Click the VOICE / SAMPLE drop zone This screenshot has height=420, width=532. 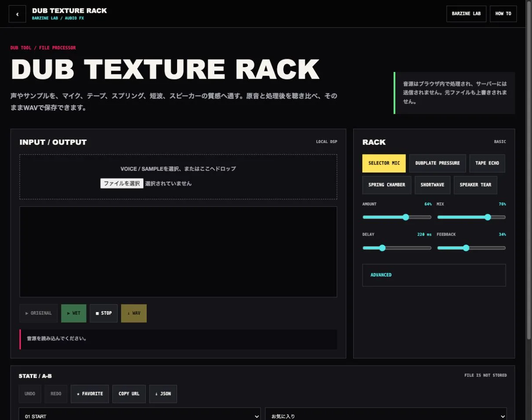point(178,177)
